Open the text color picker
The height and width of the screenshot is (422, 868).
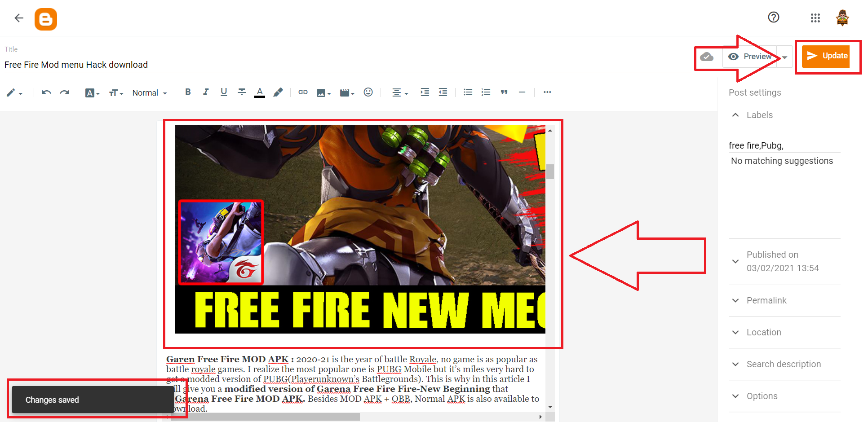pos(260,92)
